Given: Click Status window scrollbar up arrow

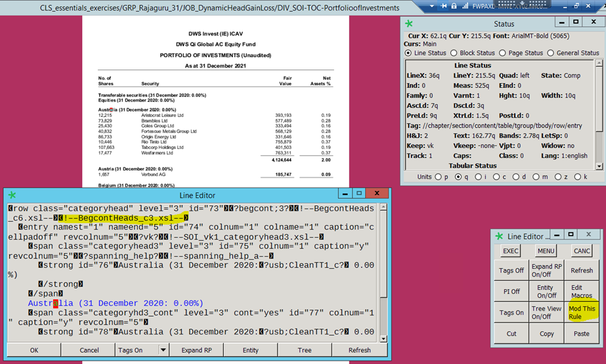Looking at the screenshot, I should point(599,62).
